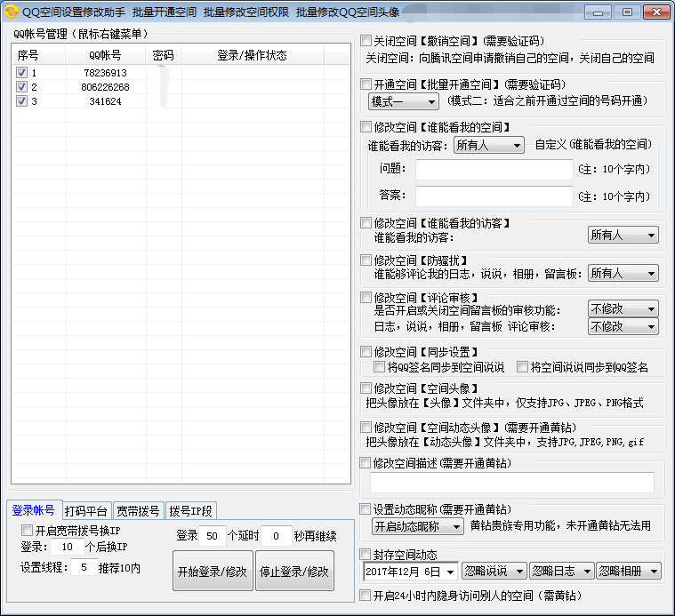
Task: Uncheck account row 3 checkbox 341624
Action: coord(21,100)
